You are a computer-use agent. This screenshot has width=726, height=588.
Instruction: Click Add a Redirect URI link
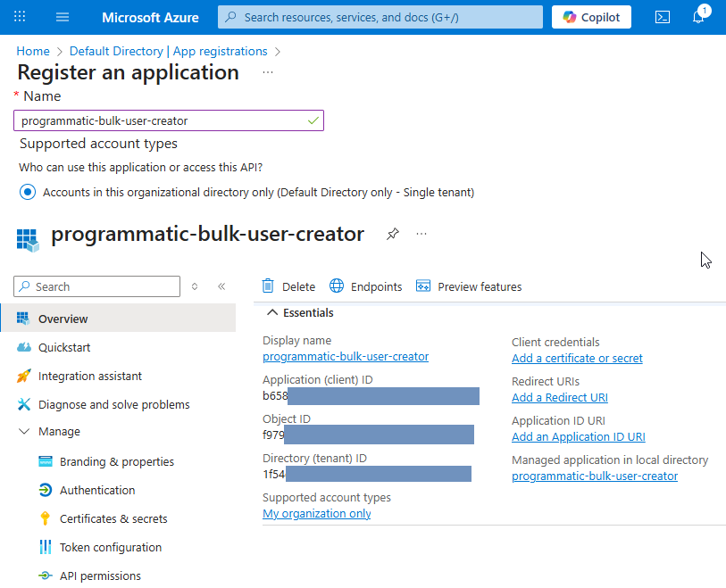pyautogui.click(x=560, y=397)
